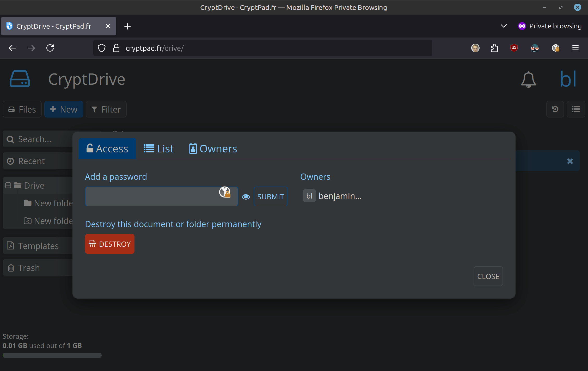This screenshot has width=588, height=371.
Task: Click the notification bell icon
Action: [528, 79]
